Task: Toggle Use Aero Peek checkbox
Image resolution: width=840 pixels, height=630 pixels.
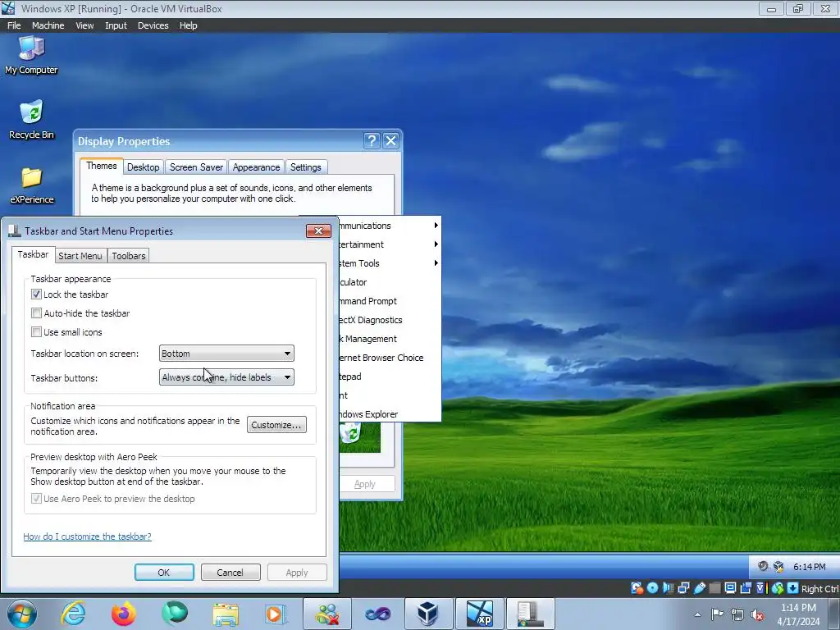Action: [36, 499]
